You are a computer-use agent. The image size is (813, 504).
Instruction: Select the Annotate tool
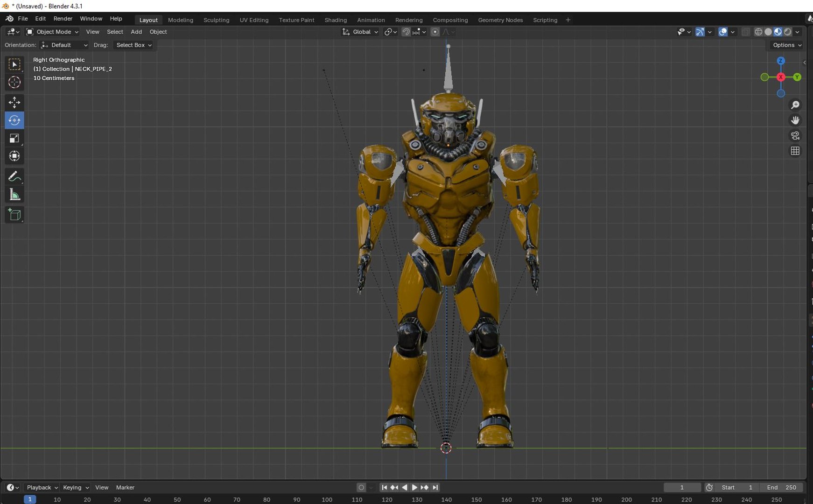[14, 177]
